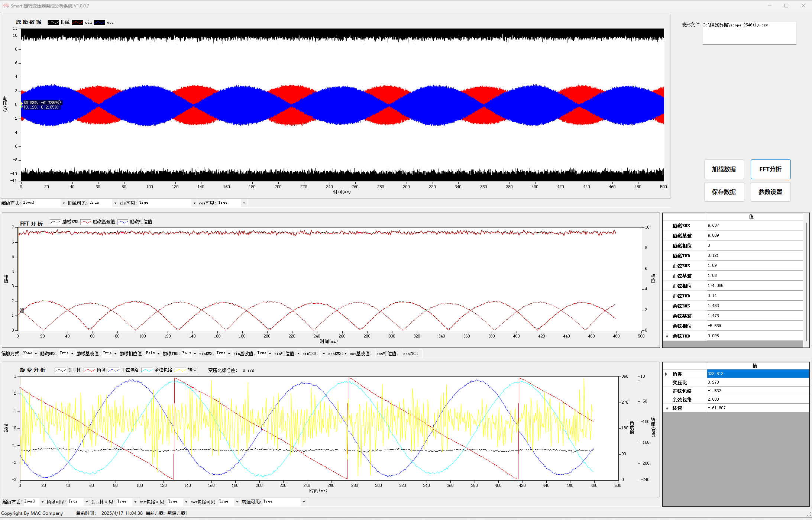The height and width of the screenshot is (520, 812).
Task: Click the 余弦包络 cyan legend icon
Action: pyautogui.click(x=147, y=370)
